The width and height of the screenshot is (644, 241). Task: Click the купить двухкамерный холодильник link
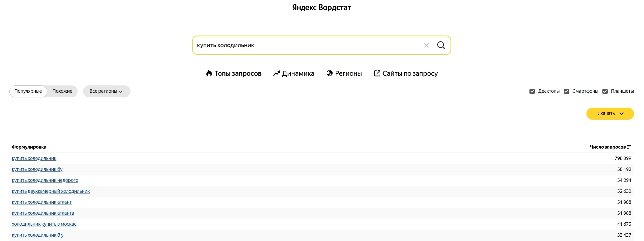(x=51, y=191)
